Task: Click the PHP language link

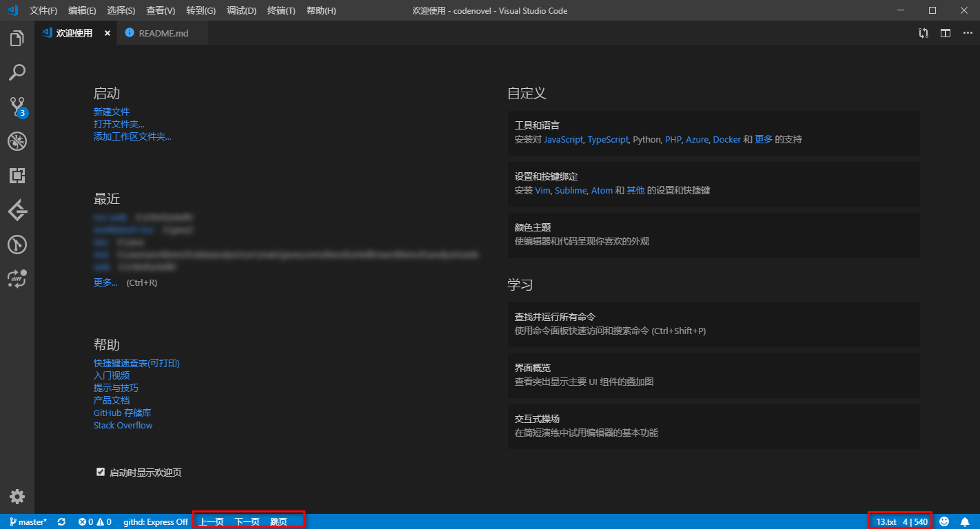Action: coord(673,139)
